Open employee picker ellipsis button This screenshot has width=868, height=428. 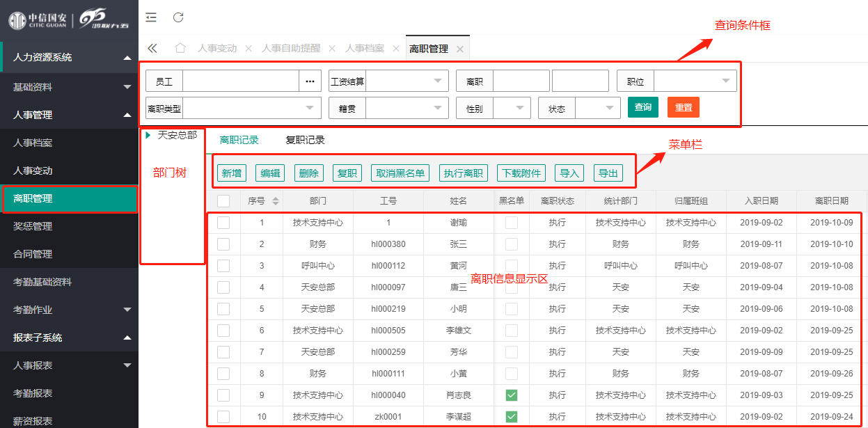tap(310, 81)
